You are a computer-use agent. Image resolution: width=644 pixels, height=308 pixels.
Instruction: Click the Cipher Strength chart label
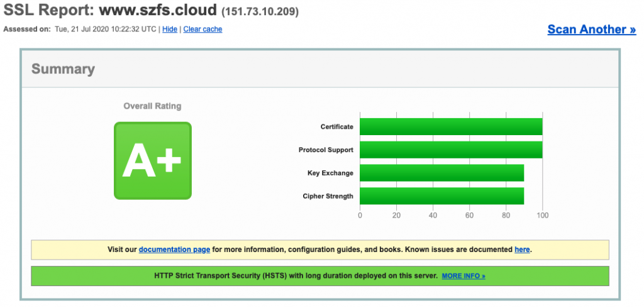[x=328, y=196]
